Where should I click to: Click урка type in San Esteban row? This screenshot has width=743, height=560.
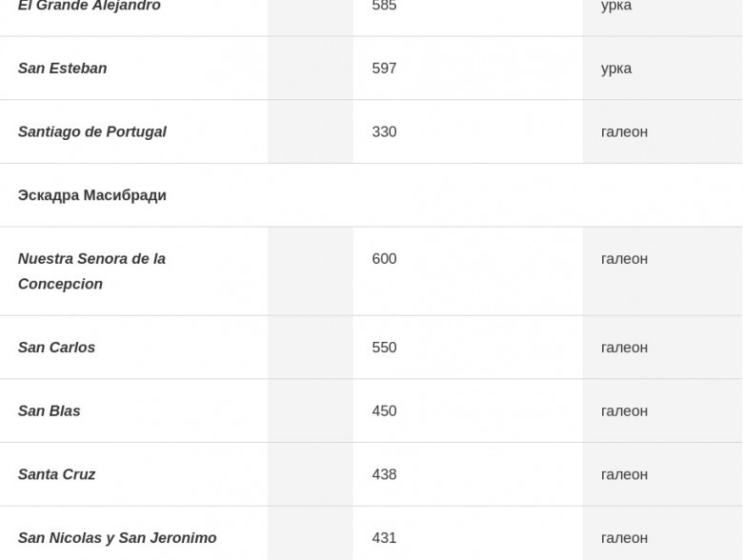(616, 69)
